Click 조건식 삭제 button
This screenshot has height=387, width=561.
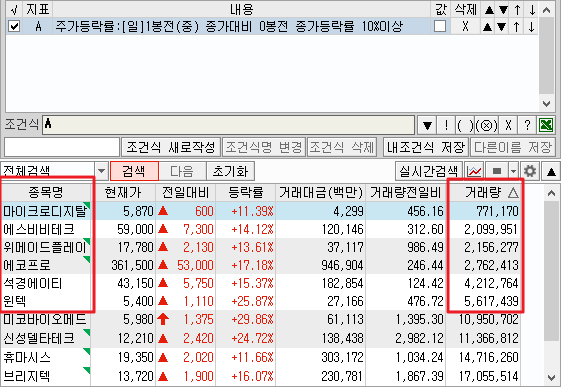point(342,147)
